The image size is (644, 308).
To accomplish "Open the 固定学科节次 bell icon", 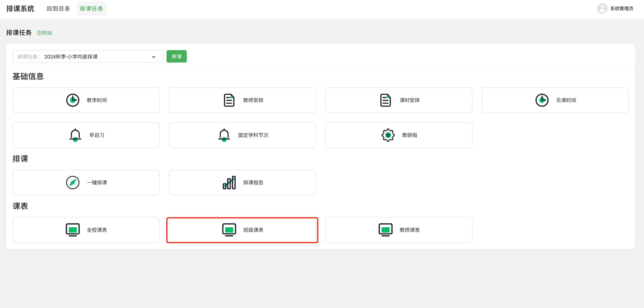I will click(224, 135).
